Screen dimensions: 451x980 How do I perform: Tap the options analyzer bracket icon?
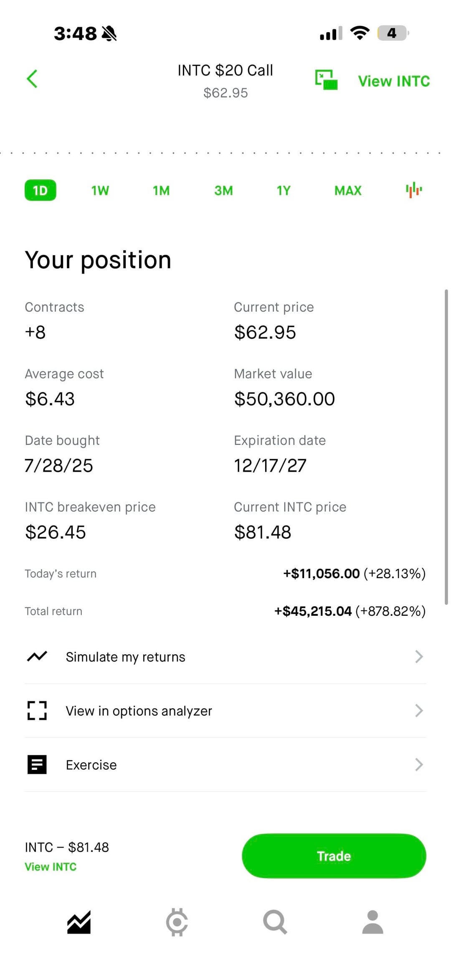[x=37, y=711]
